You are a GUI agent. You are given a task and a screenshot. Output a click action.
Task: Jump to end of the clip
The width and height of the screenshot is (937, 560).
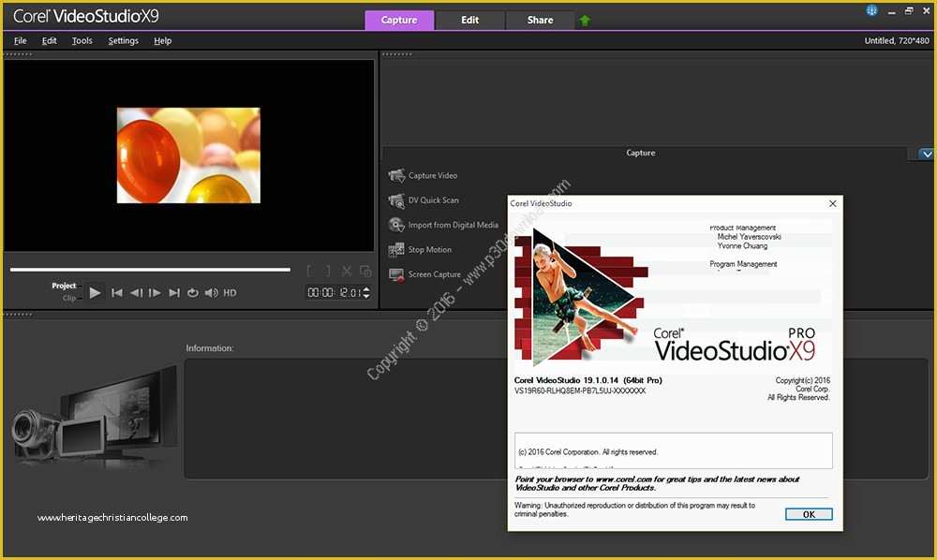[174, 292]
